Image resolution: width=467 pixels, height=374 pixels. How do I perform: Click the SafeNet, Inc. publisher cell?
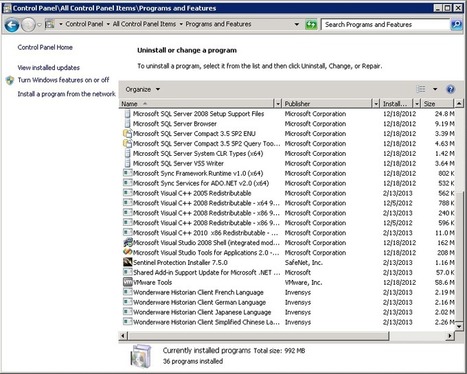point(304,262)
